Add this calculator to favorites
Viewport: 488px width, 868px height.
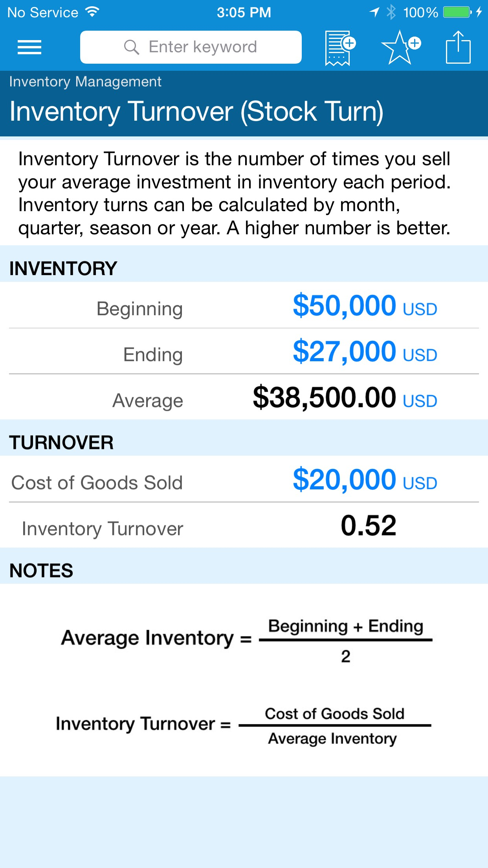coord(401,48)
